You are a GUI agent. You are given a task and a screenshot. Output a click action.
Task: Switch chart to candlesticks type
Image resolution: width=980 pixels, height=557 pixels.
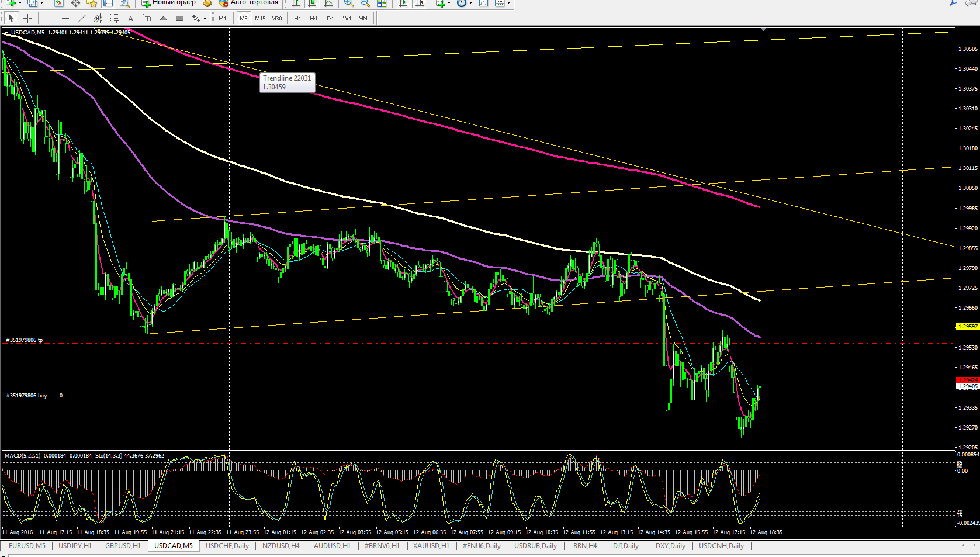[x=313, y=3]
